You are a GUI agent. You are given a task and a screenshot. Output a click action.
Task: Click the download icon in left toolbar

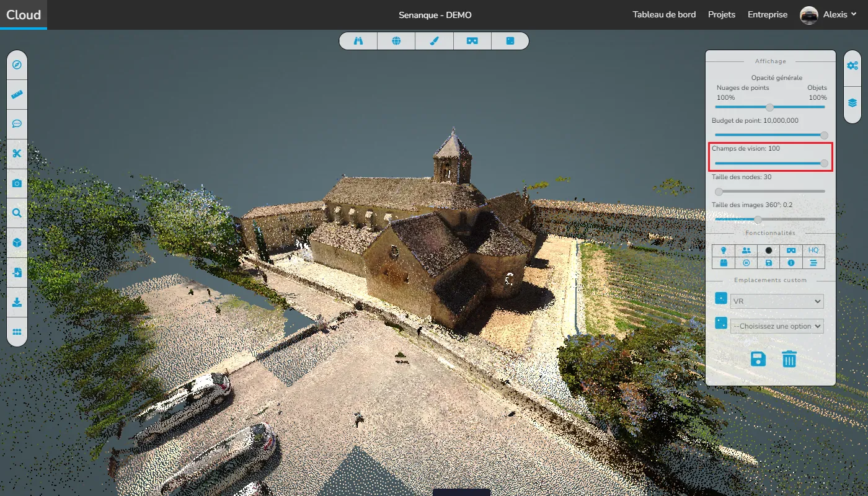(x=17, y=302)
